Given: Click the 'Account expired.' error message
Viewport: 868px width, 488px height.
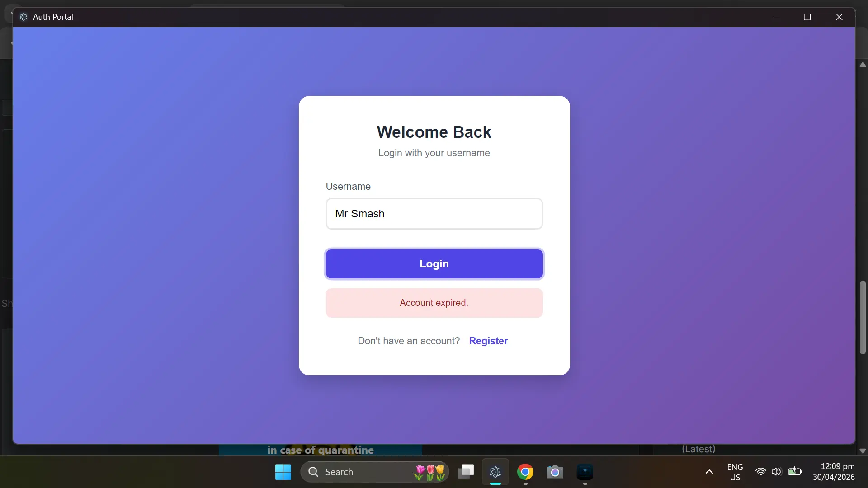Looking at the screenshot, I should pyautogui.click(x=434, y=303).
